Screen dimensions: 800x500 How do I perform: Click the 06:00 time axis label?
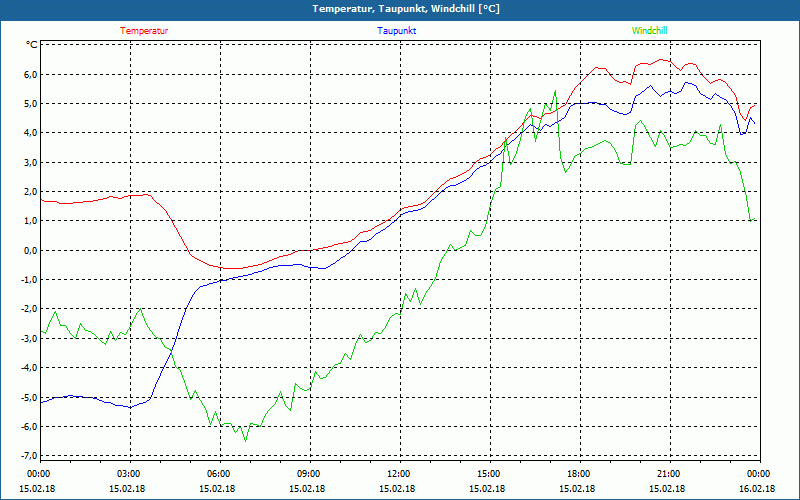(218, 474)
